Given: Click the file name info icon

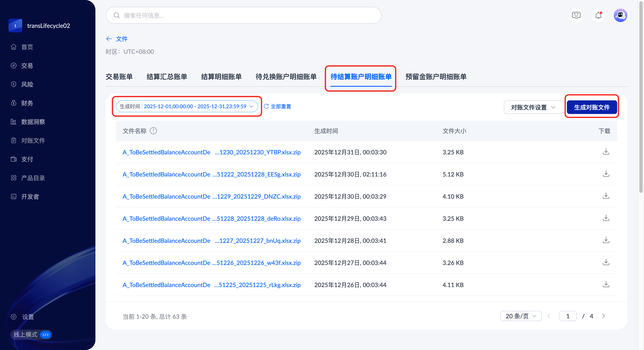Looking at the screenshot, I should pyautogui.click(x=153, y=131).
